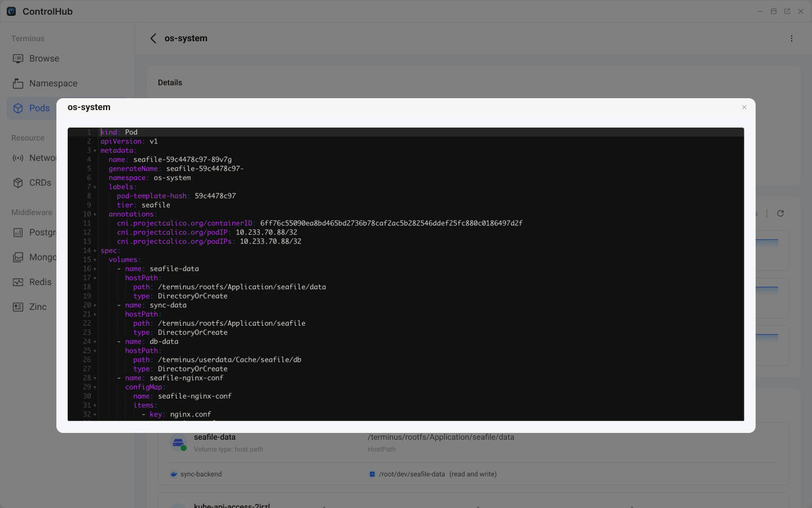Click the Browse sidebar icon
Screen dimensions: 812x508
pos(18,59)
